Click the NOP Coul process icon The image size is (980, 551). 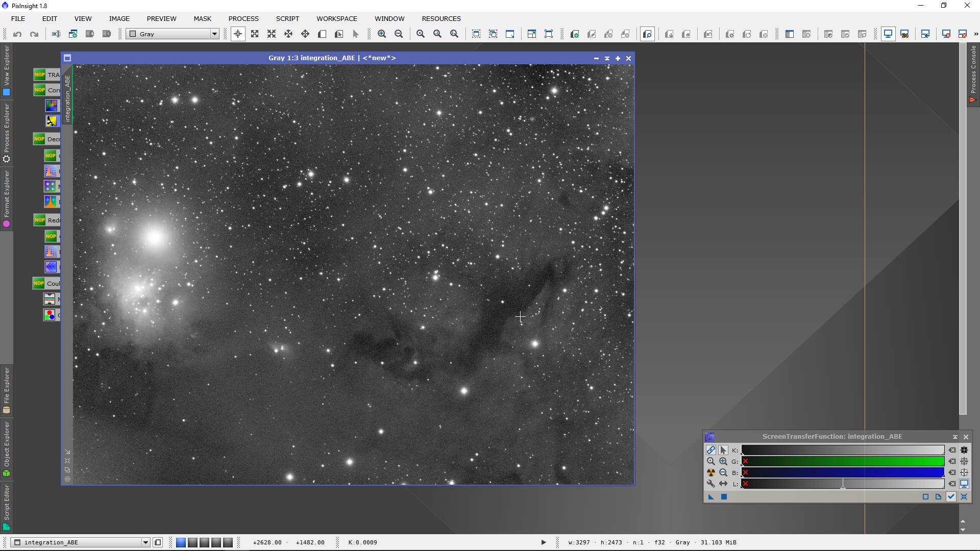[x=46, y=283]
